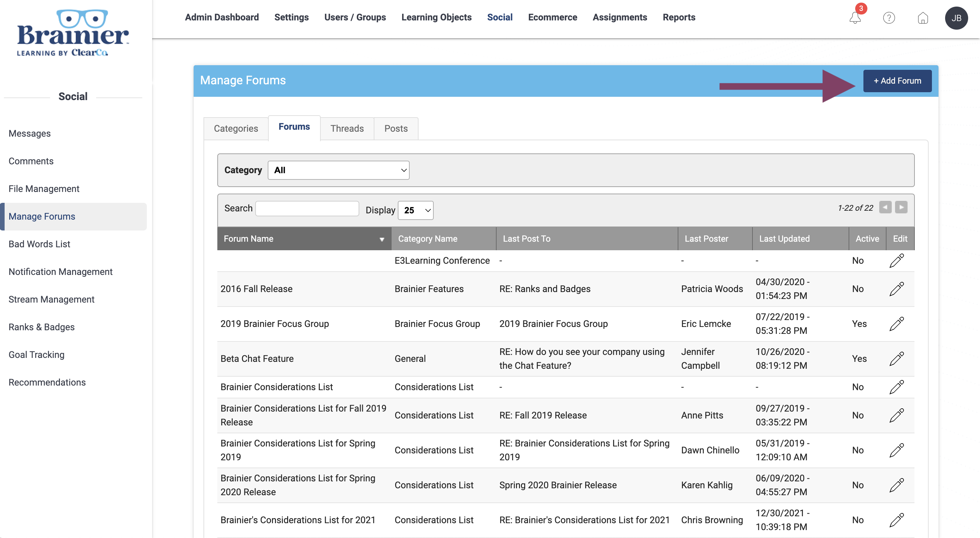Click 'Chris Browning' last poster cell
The height and width of the screenshot is (538, 980).
coord(712,520)
